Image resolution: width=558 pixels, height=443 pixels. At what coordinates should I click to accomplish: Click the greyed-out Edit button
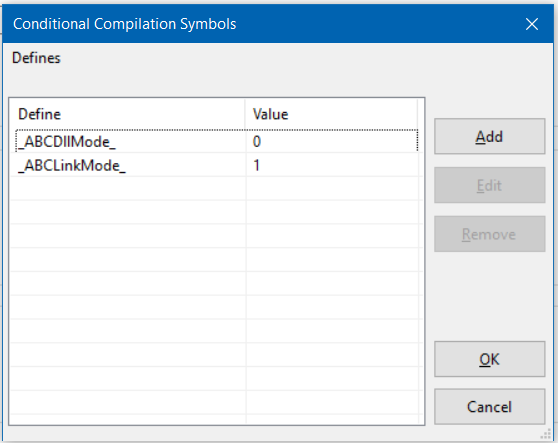(489, 185)
